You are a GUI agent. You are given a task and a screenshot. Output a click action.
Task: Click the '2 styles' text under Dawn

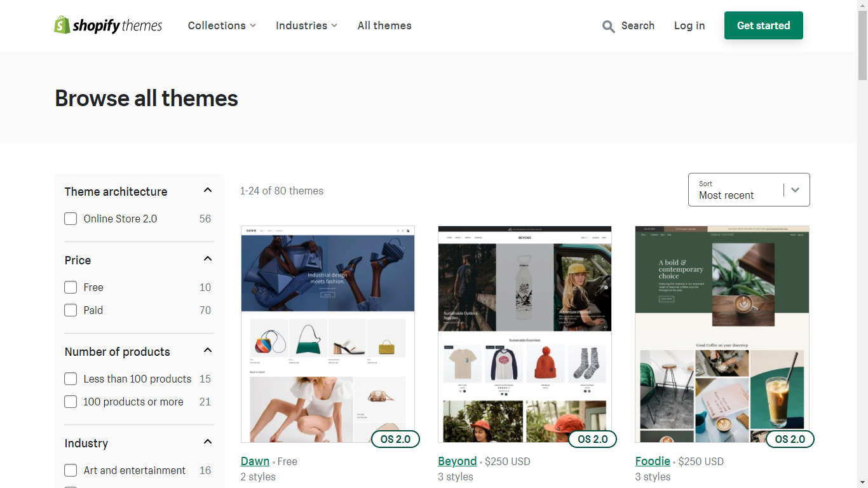[258, 477]
